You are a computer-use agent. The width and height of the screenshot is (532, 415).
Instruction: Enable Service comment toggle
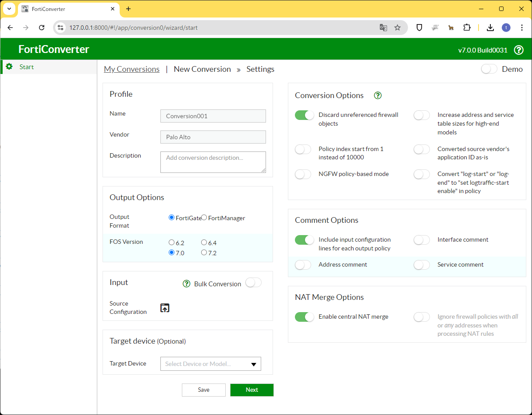422,265
